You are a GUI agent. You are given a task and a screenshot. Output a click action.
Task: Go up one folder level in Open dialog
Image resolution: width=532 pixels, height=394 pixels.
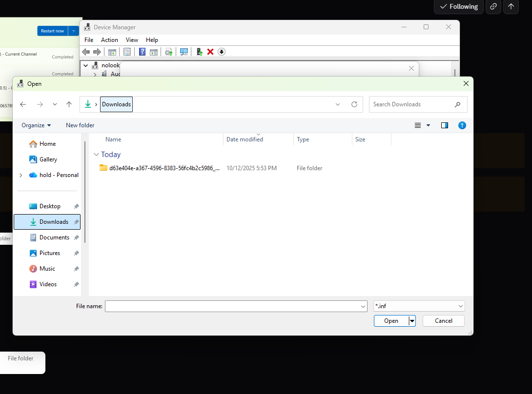point(69,104)
